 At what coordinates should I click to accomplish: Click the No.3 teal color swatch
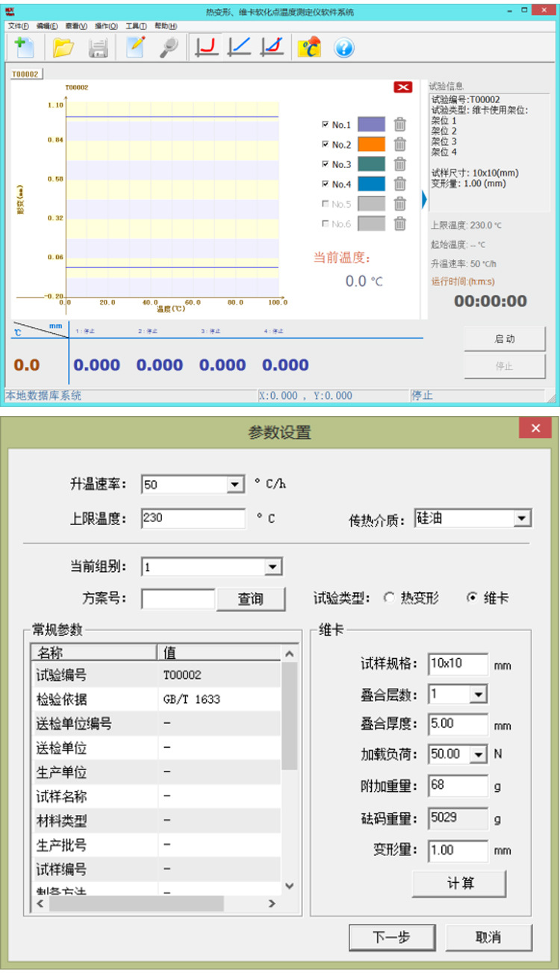coord(371,164)
